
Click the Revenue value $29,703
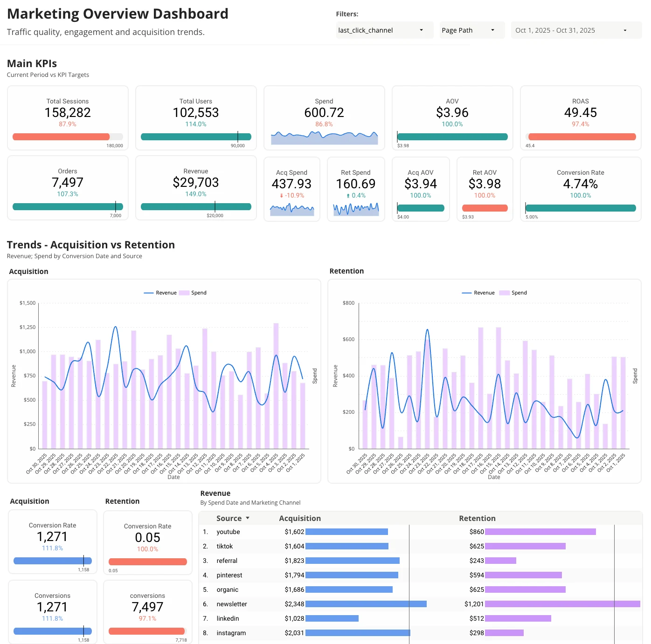point(196,183)
